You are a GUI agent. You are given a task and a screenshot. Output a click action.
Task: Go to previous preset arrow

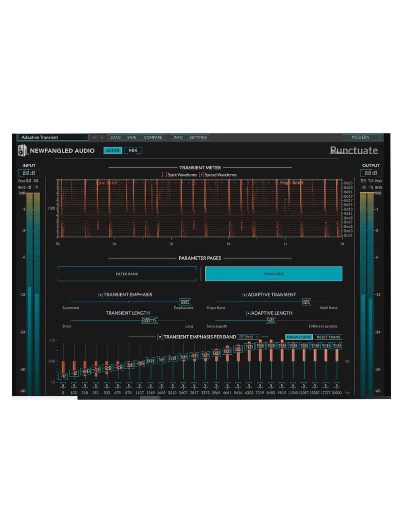tap(95, 137)
